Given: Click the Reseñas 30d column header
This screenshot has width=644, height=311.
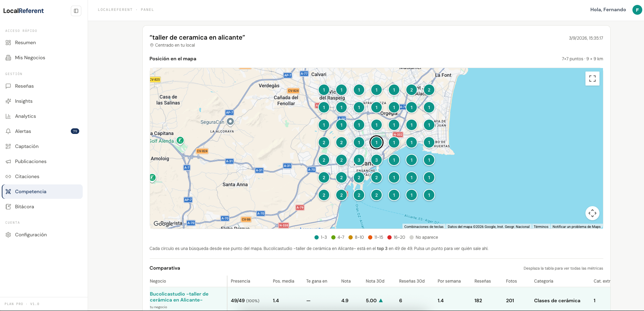Looking at the screenshot, I should pyautogui.click(x=412, y=281).
